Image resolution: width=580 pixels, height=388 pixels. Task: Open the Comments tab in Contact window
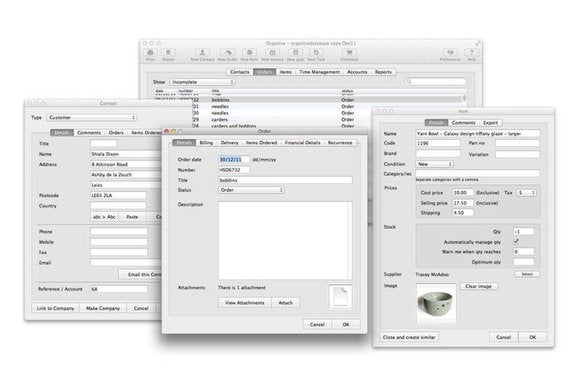click(89, 132)
